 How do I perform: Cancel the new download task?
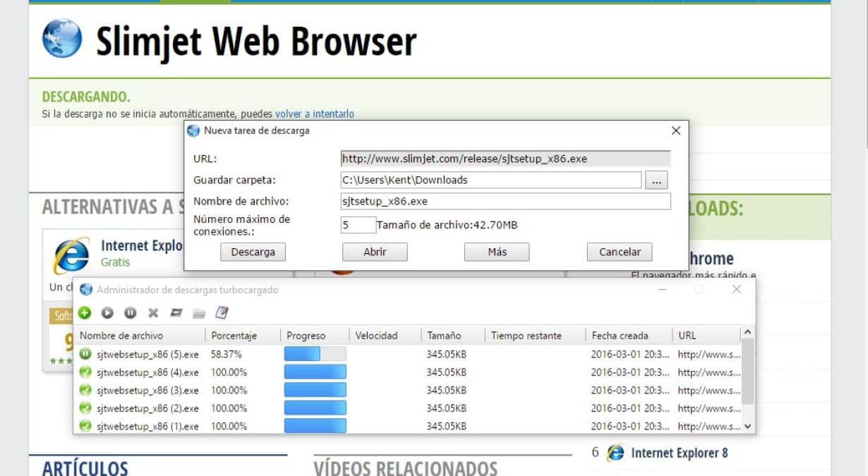pyautogui.click(x=620, y=252)
